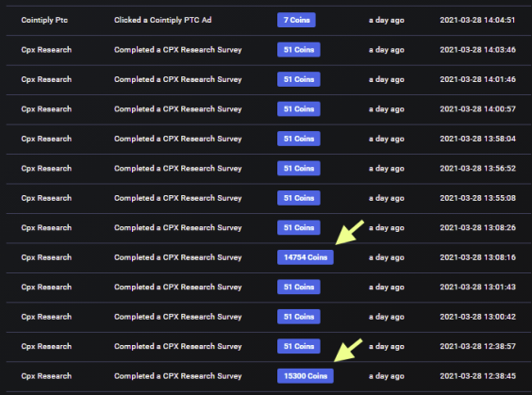Select survey description in the 13:55:08 row
Viewport: 532px width, 395px height.
177,198
